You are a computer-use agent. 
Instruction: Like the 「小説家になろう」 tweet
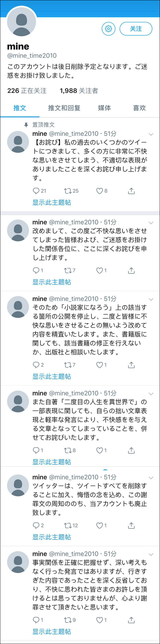(x=99, y=365)
